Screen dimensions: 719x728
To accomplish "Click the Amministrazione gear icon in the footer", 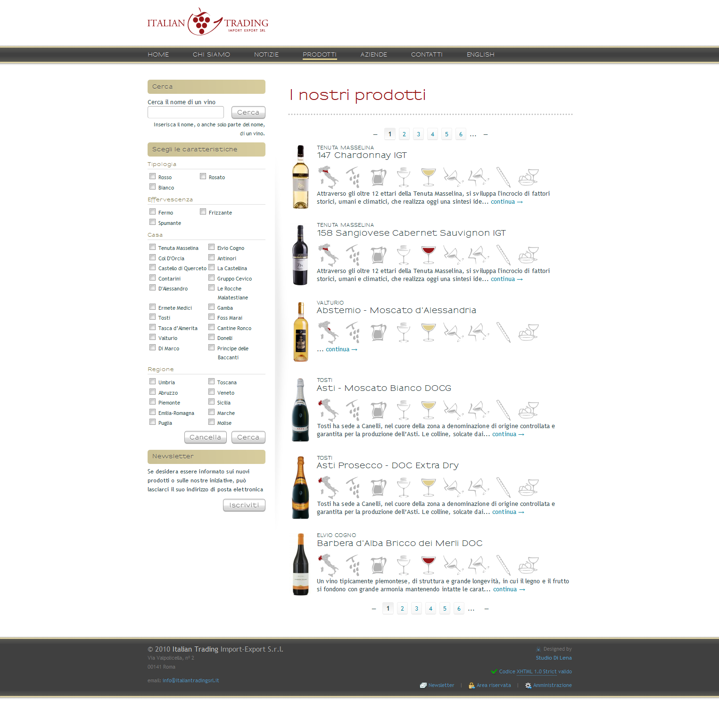I will pos(528,686).
